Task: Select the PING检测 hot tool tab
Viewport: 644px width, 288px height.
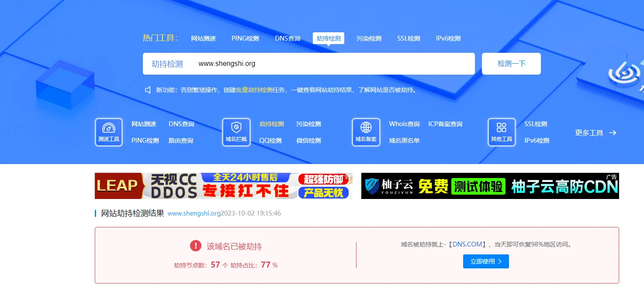Action: point(245,38)
